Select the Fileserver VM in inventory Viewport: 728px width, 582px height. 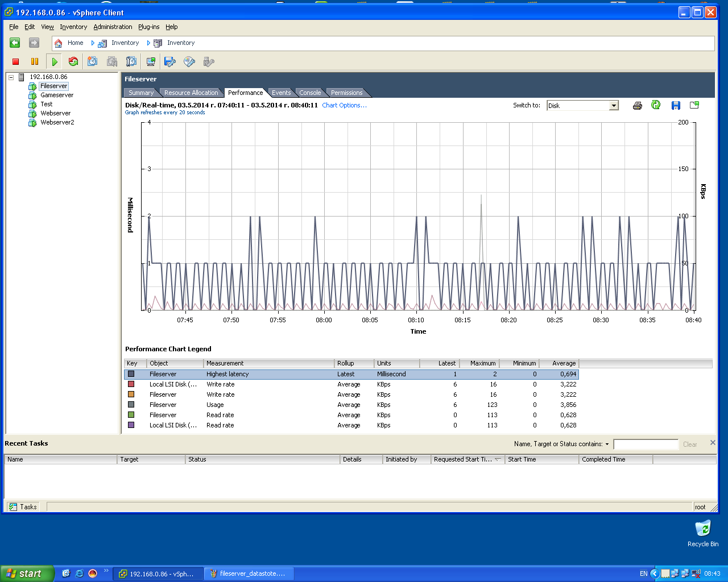[x=54, y=86]
